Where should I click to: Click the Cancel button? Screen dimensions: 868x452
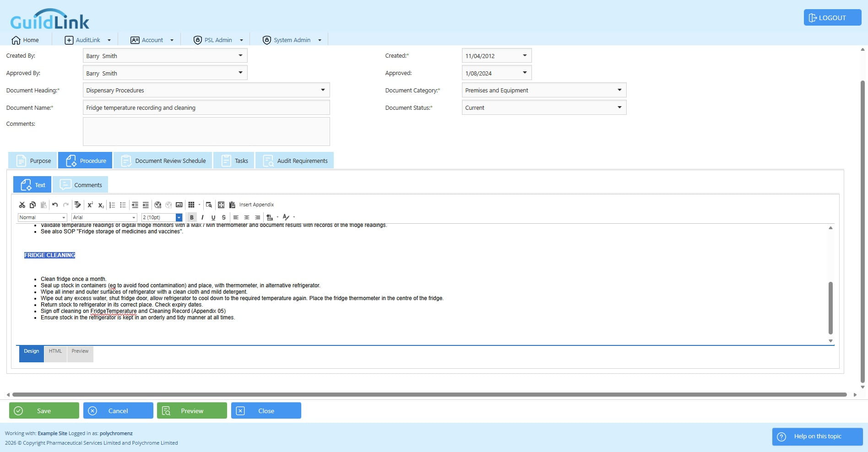[118, 411]
